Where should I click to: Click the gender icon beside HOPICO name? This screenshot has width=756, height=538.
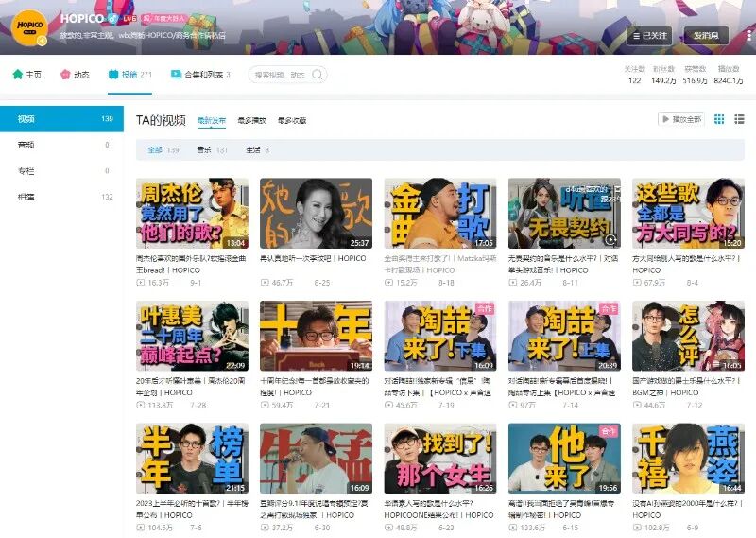[x=113, y=18]
